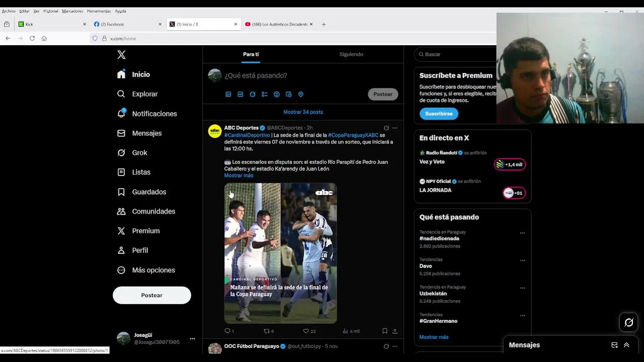The width and height of the screenshot is (644, 362).
Task: Click Grok icon on ABC Deportes post
Action: pyautogui.click(x=386, y=128)
